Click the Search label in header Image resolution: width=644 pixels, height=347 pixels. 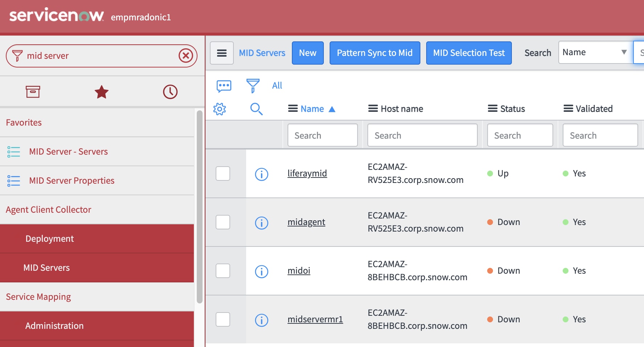pos(538,53)
